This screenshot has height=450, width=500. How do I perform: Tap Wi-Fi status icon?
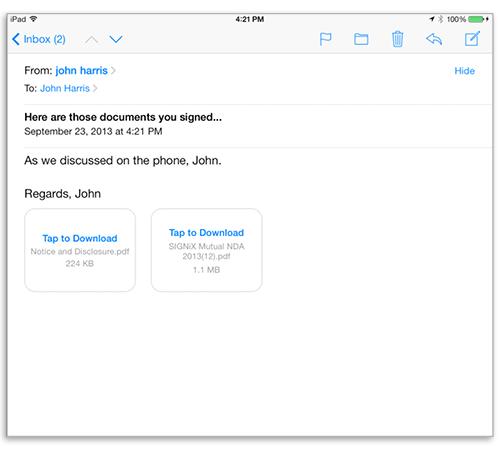(33, 19)
